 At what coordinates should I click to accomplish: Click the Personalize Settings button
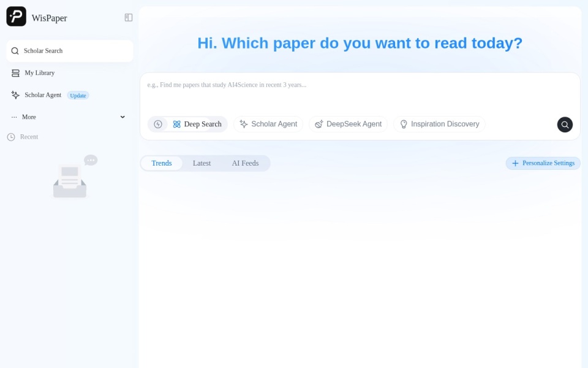(543, 163)
